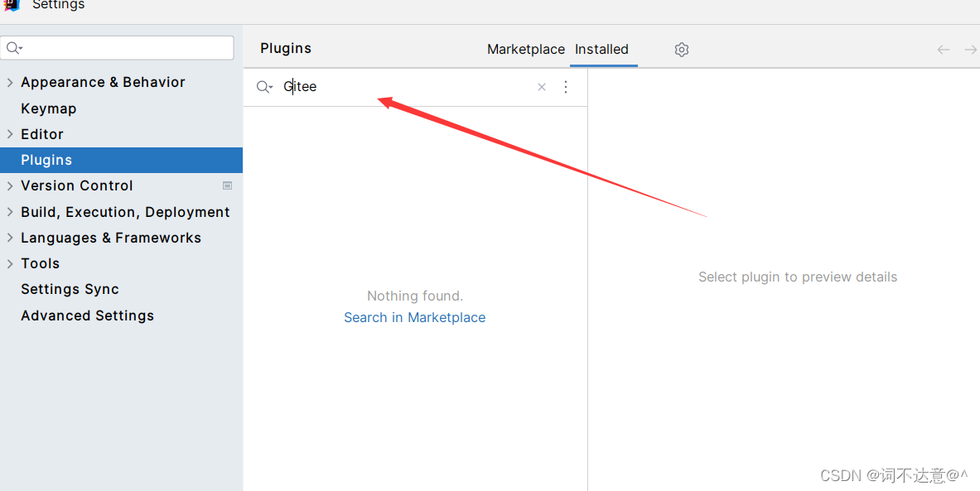Go forward with the right arrow
Screen dimensions: 980x491
[971, 50]
